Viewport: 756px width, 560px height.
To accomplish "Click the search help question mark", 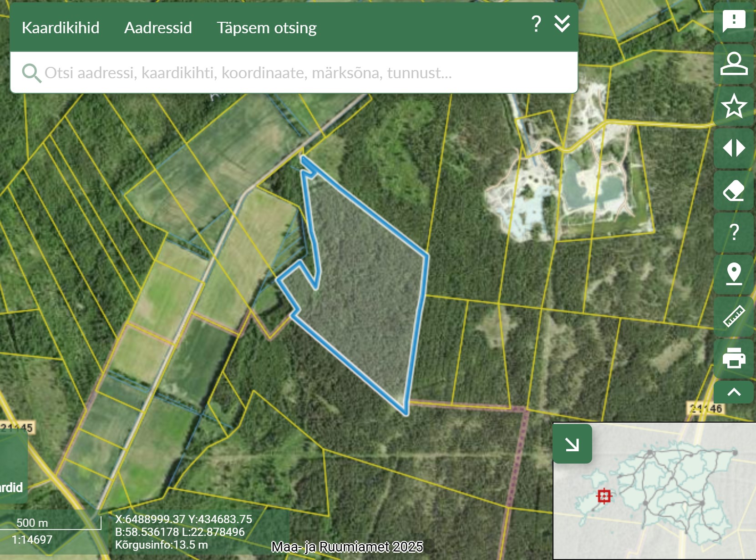I will pos(536,24).
